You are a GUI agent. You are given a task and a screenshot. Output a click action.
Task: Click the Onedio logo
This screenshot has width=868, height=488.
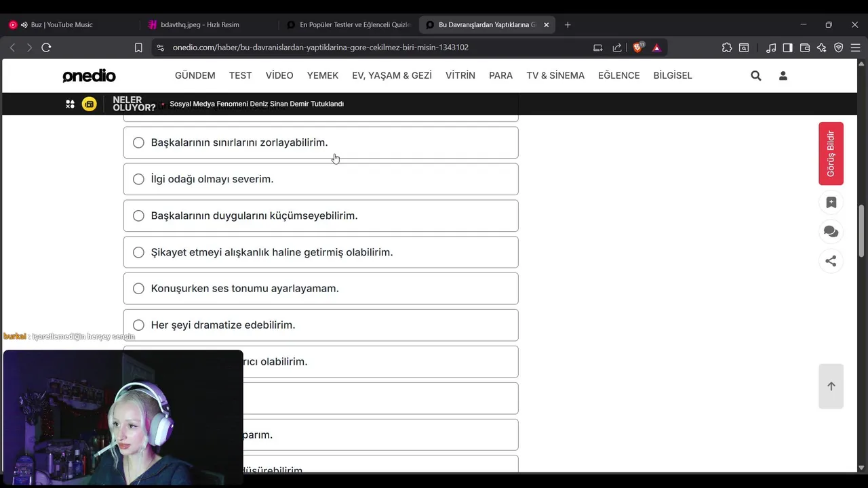click(x=89, y=76)
